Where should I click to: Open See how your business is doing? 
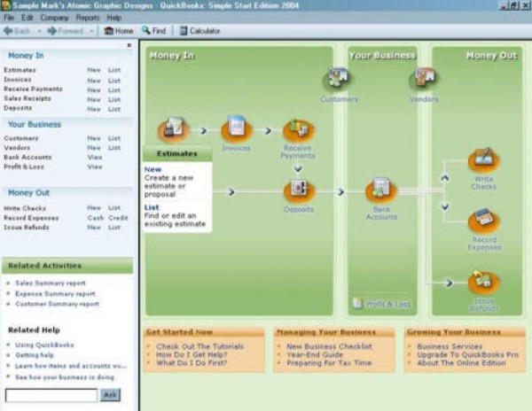click(x=65, y=377)
